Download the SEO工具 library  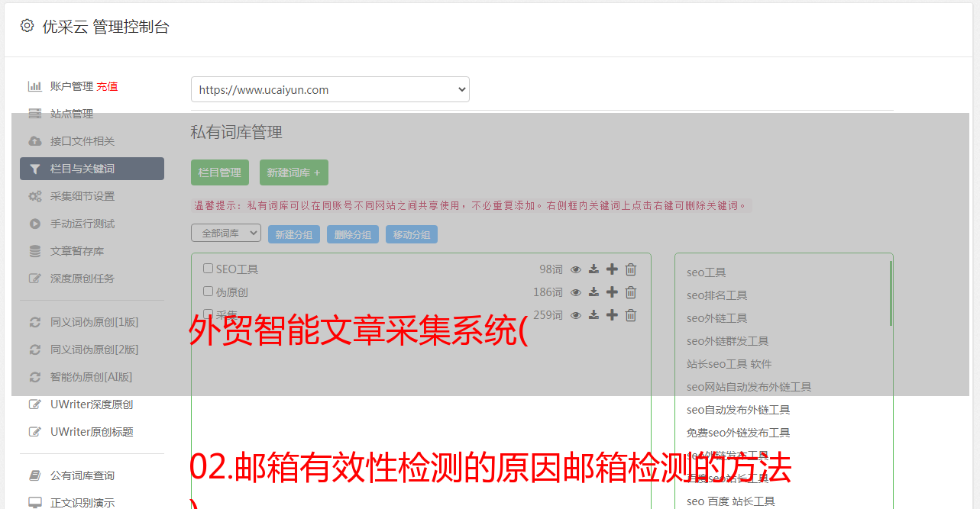593,269
